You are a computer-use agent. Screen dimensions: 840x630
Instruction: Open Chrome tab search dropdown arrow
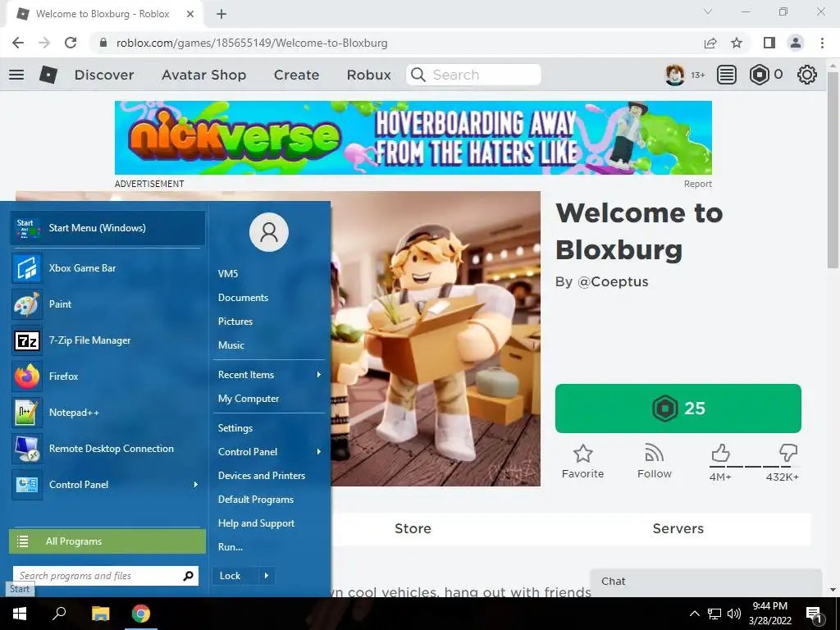pyautogui.click(x=708, y=11)
